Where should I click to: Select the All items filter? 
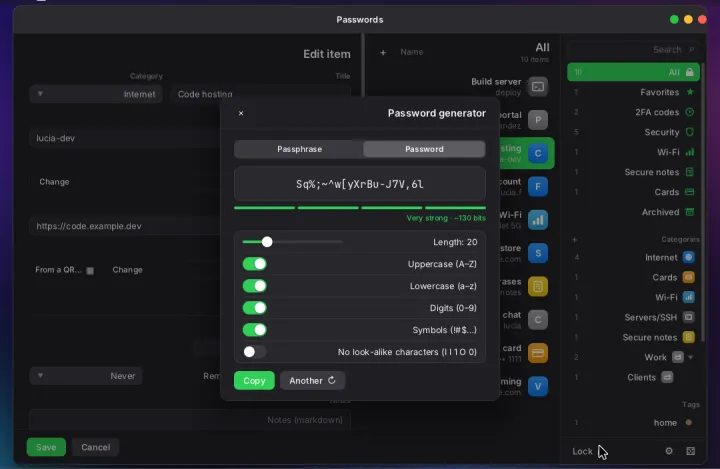634,72
